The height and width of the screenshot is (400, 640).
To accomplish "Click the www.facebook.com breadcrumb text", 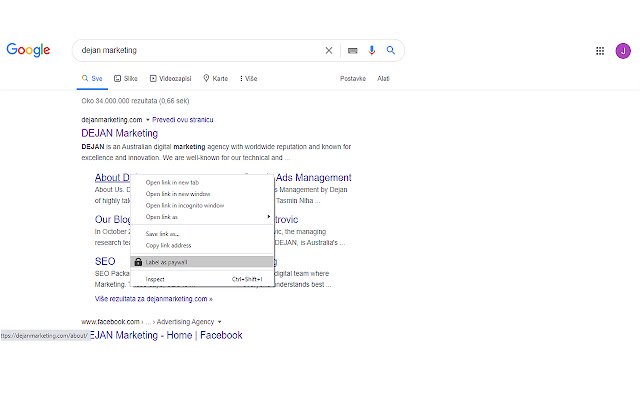I will click(110, 322).
